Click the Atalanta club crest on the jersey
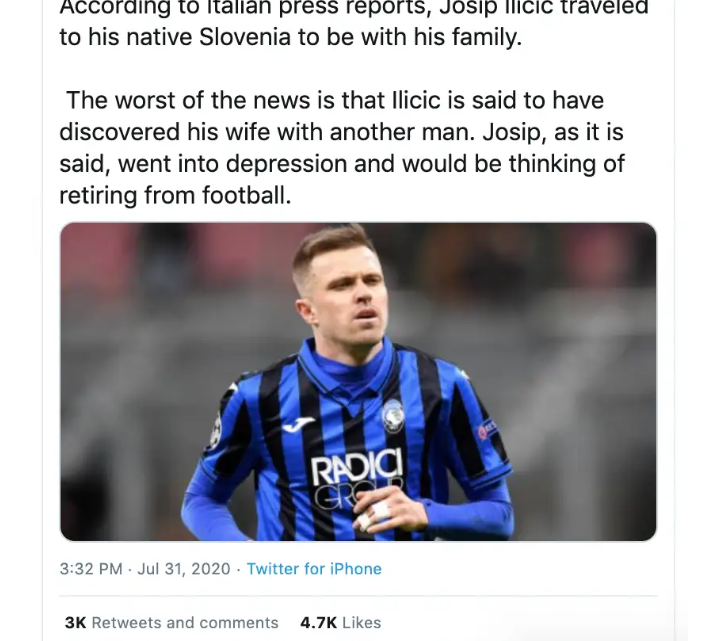Image resolution: width=720 pixels, height=641 pixels. pos(393,414)
